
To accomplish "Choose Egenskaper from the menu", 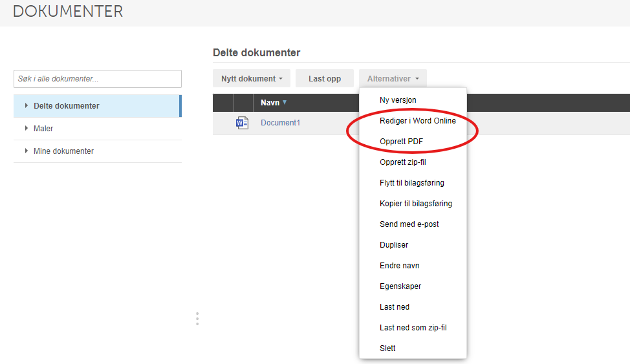I will point(413,286).
